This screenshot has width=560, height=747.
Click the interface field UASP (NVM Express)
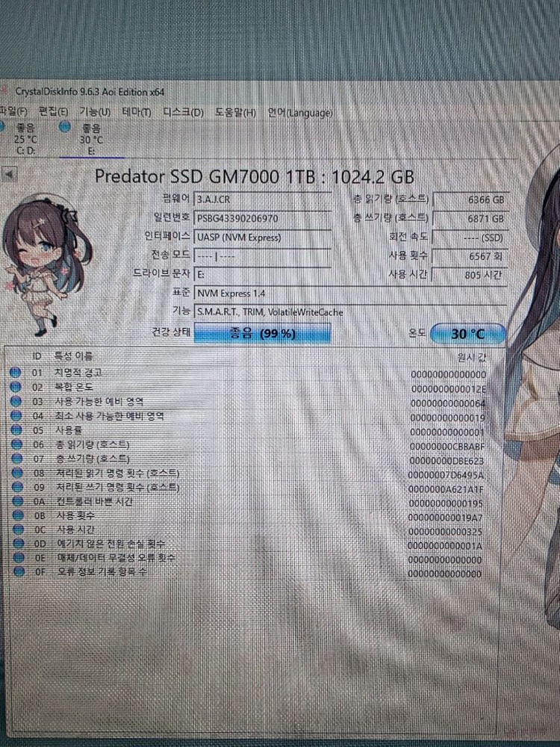[262, 237]
